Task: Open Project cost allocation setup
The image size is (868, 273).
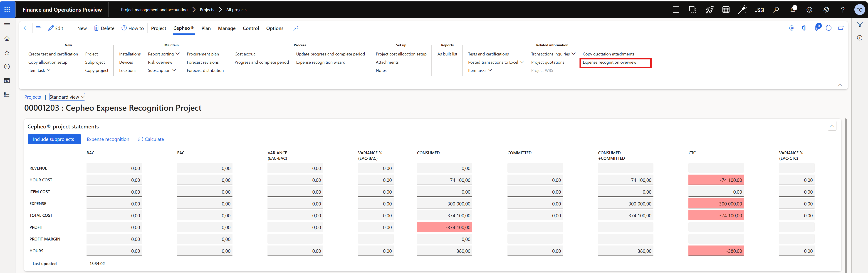Action: [401, 54]
